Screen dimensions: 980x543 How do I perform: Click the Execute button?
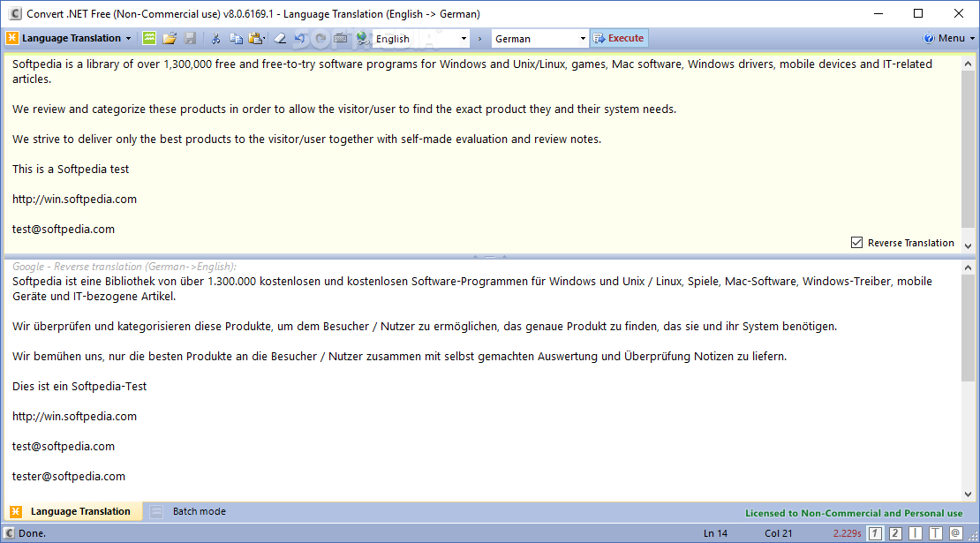click(619, 38)
